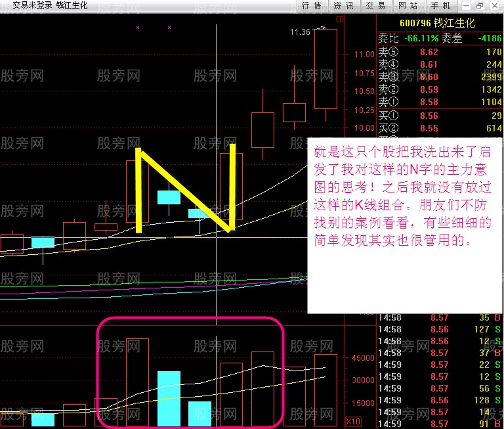Click the 11.00 price axis label
The image size is (504, 429).
click(x=364, y=54)
